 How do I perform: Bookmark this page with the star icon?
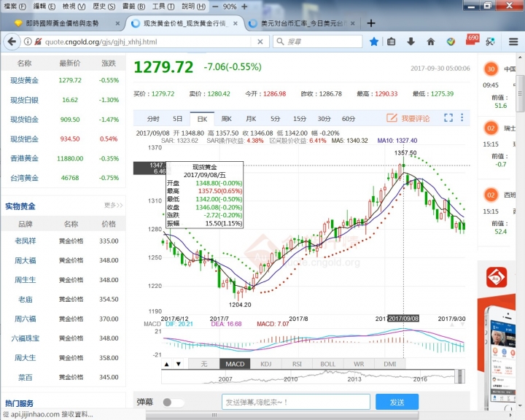(374, 42)
